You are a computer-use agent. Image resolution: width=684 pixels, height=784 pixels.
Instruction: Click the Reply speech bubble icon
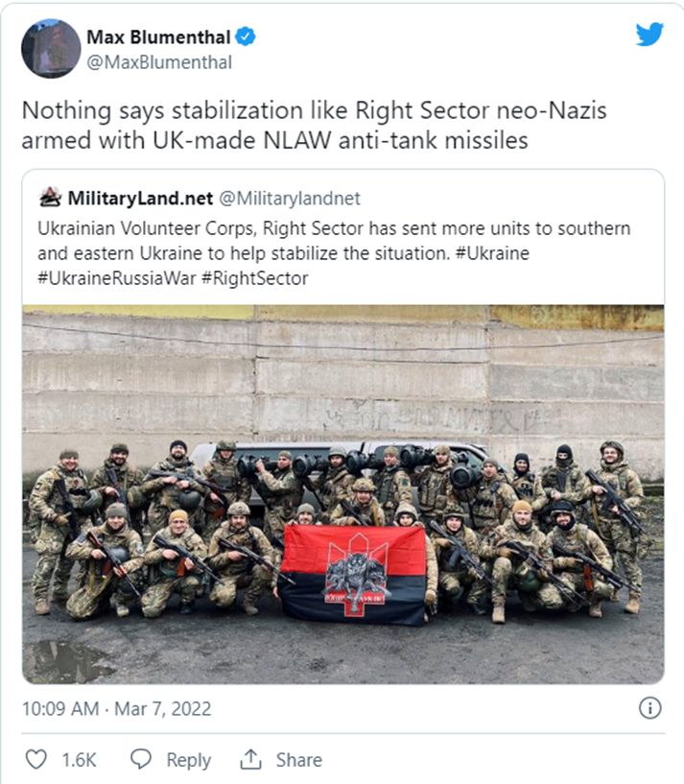140,759
